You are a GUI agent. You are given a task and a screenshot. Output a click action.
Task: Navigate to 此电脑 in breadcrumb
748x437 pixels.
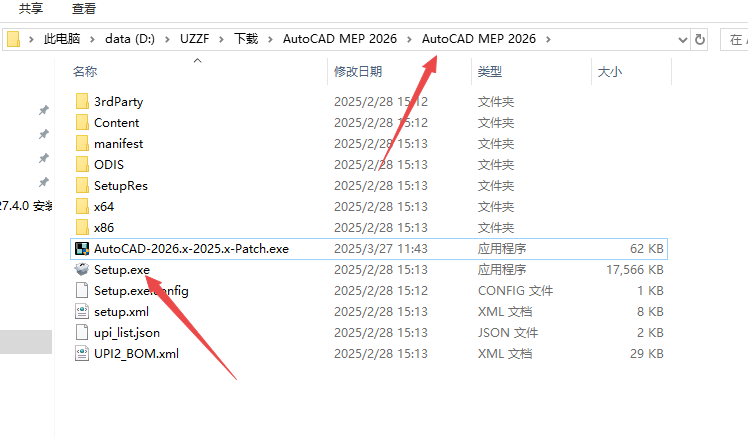(62, 39)
